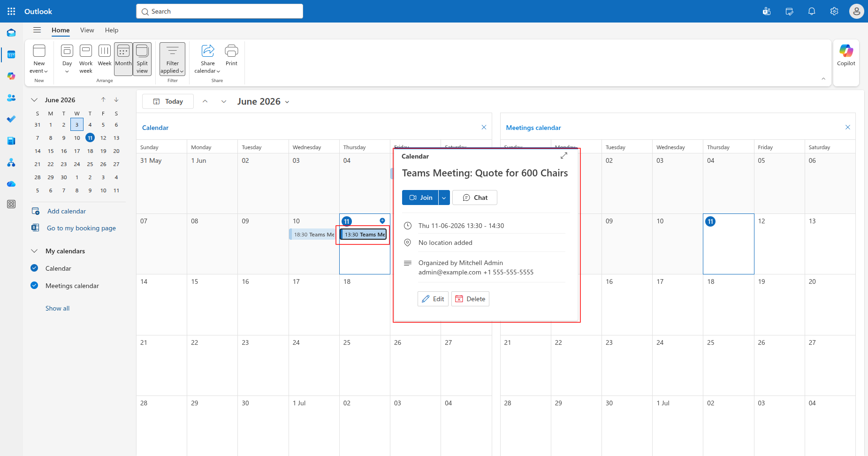Open Copilot app in left rail
868x456 pixels.
tap(11, 76)
